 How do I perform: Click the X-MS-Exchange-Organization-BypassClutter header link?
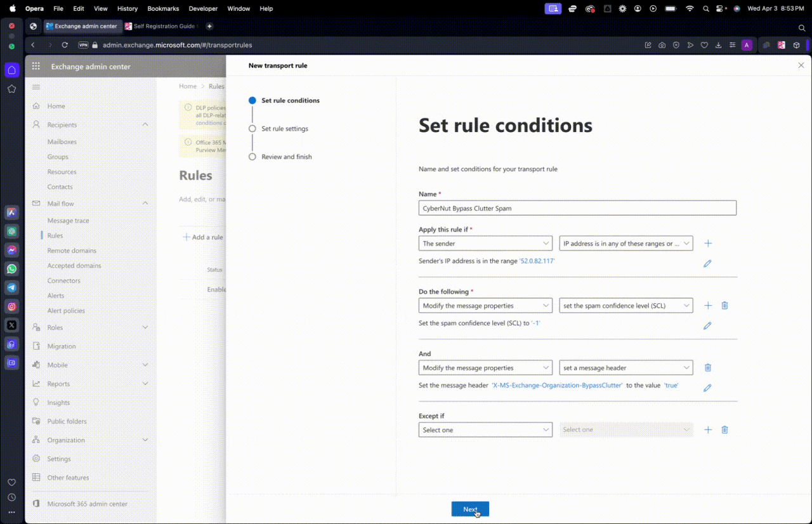(557, 385)
